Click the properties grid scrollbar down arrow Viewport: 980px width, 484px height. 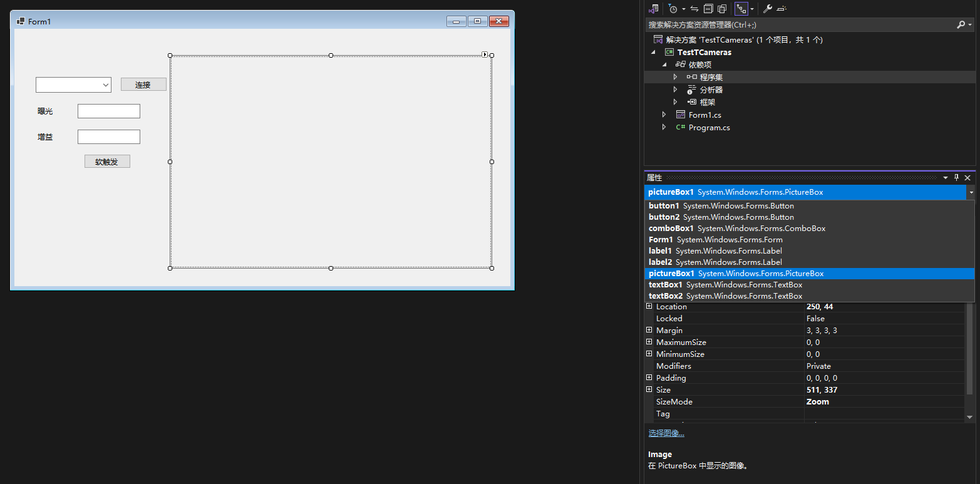tap(970, 417)
